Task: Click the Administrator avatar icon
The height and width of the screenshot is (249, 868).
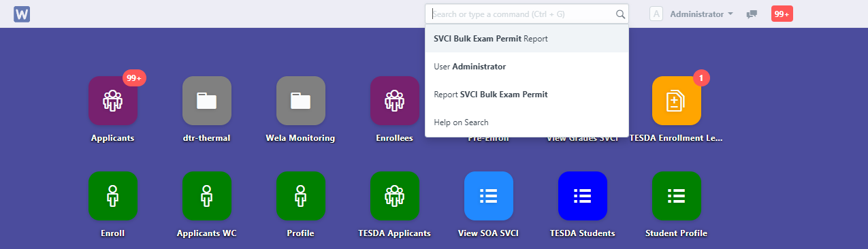Action: (x=656, y=14)
